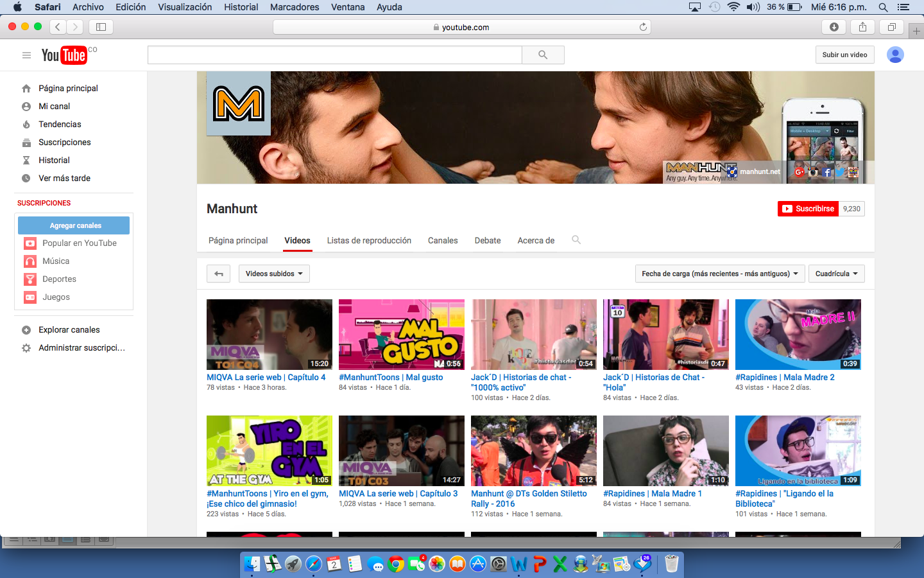The height and width of the screenshot is (578, 924).
Task: Open the Fecha de carga sort dropdown
Action: pos(720,274)
